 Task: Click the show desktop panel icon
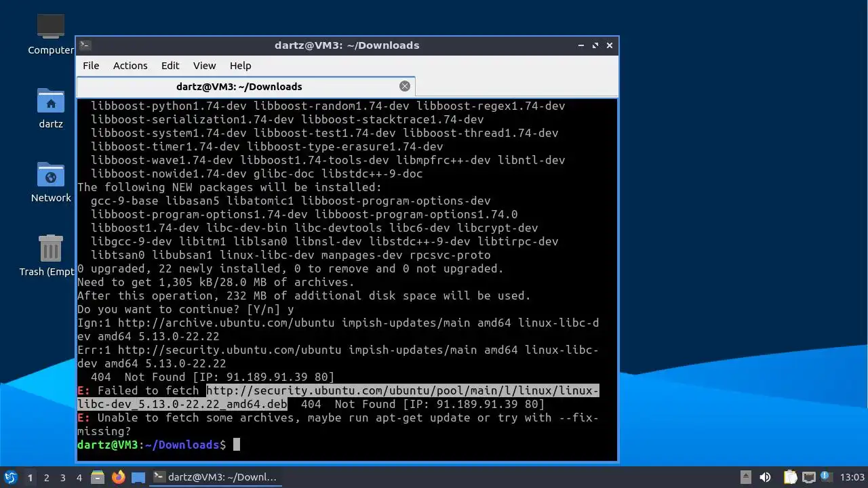point(138,477)
